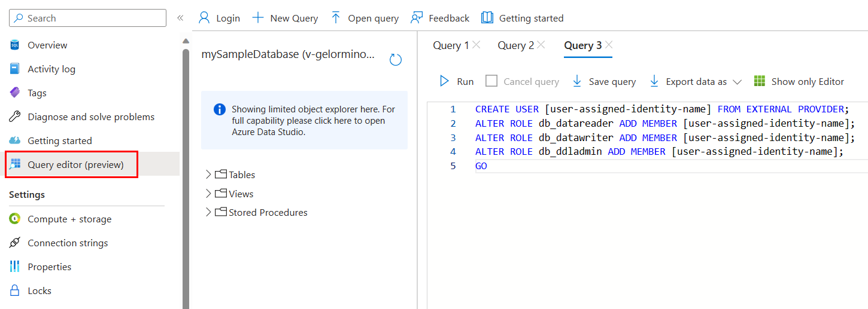This screenshot has width=868, height=309.
Task: Click the Show only Editor grid icon
Action: point(760,81)
